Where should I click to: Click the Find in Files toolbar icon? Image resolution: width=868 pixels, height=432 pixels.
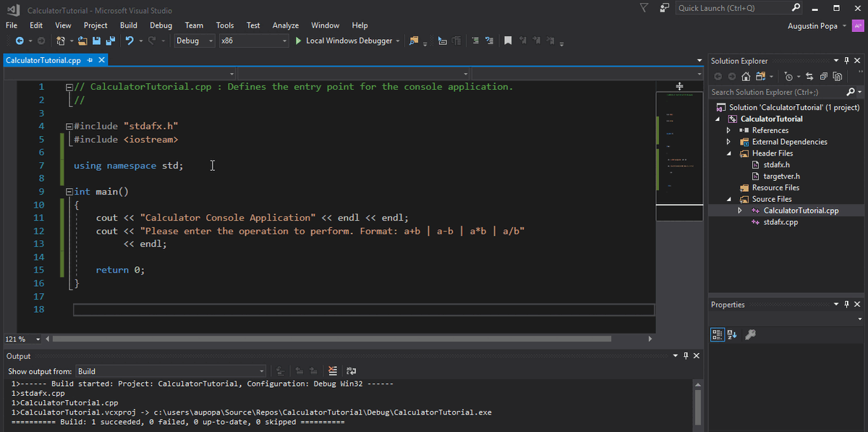pos(414,41)
